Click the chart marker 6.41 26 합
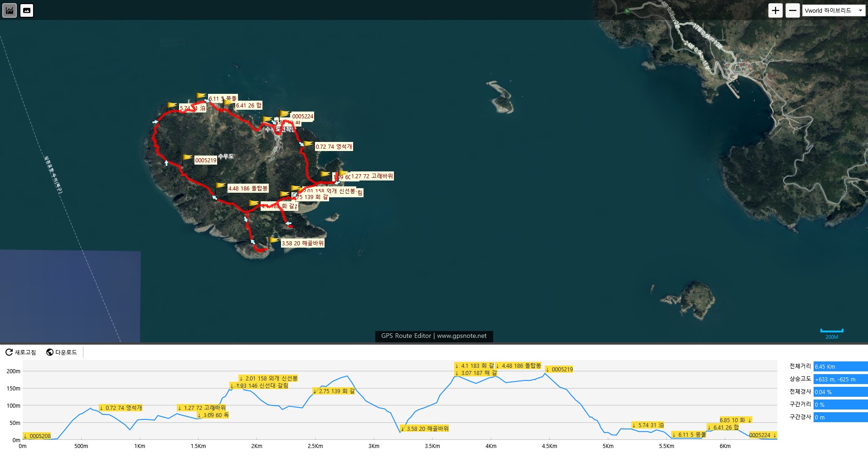The image size is (868, 458). pyautogui.click(x=723, y=427)
